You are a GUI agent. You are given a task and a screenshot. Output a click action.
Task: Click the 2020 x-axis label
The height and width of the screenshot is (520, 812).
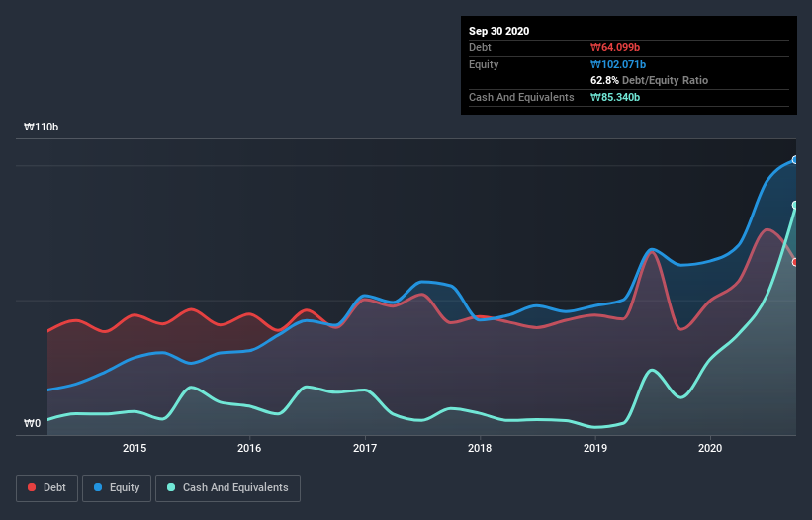[x=710, y=448]
